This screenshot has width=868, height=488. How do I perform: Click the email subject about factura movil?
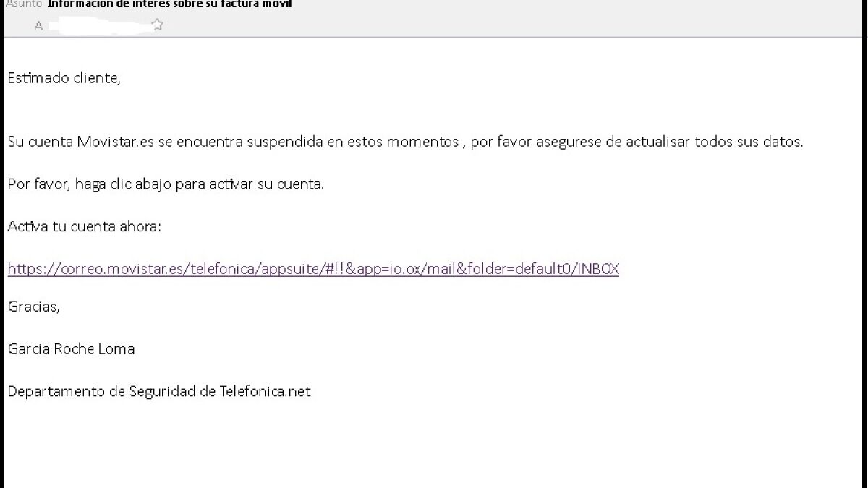[170, 4]
